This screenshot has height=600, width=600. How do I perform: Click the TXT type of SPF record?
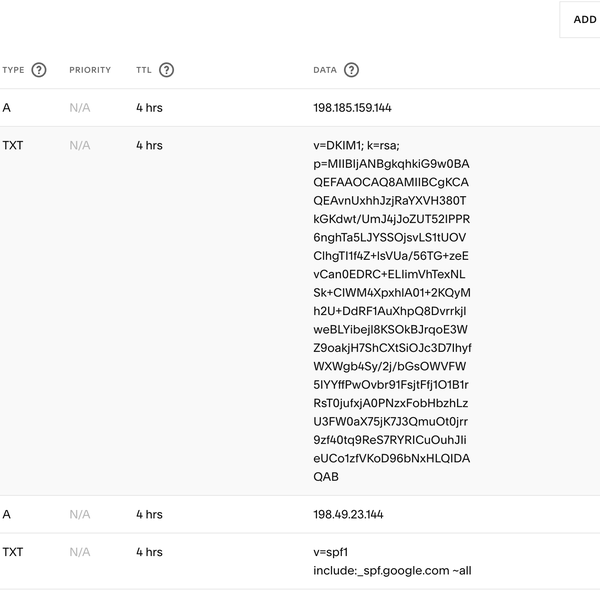[x=13, y=552]
